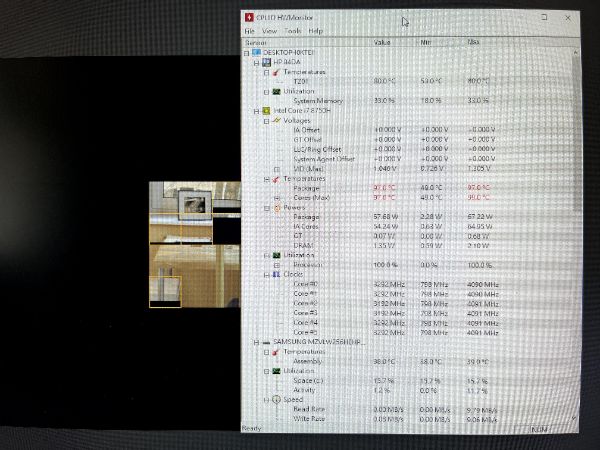The image size is (600, 450).
Task: Click the stress test image in the background window
Action: click(195, 245)
